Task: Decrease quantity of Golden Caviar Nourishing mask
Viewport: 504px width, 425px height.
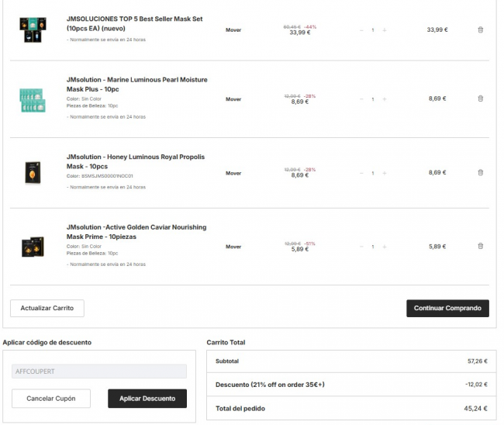Action: (361, 247)
